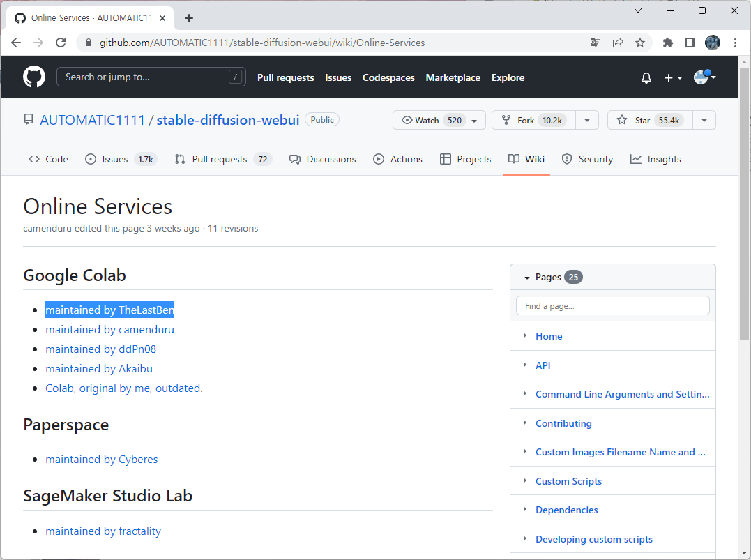Switch to the Security tab
The width and height of the screenshot is (751, 560).
(x=587, y=159)
